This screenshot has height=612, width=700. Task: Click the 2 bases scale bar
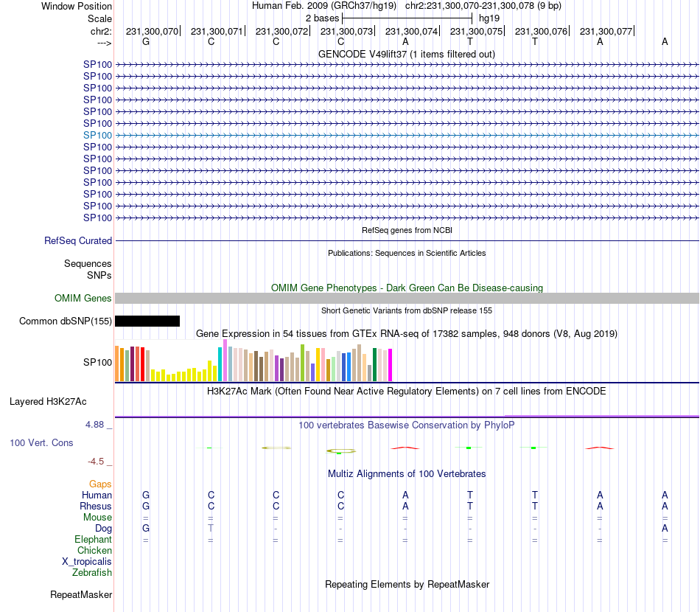click(407, 18)
